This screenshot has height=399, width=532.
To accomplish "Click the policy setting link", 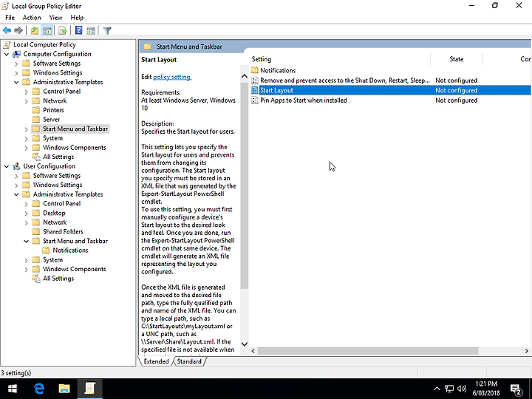I will pyautogui.click(x=172, y=77).
